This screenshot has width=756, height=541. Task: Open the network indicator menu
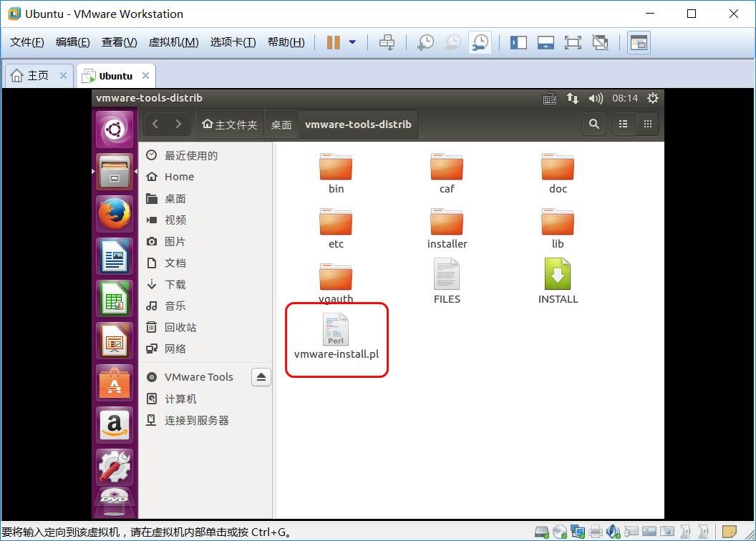click(572, 98)
